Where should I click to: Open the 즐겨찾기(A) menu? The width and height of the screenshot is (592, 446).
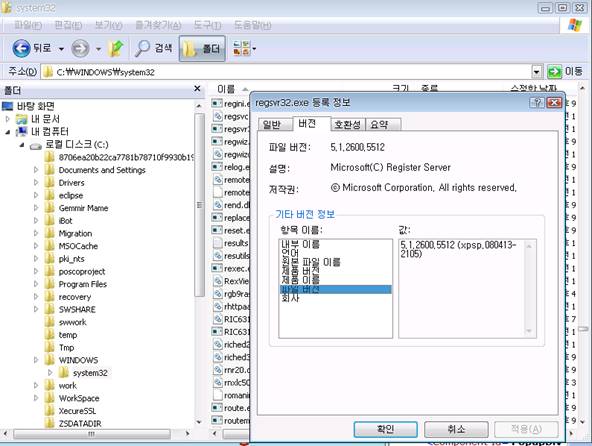click(158, 25)
